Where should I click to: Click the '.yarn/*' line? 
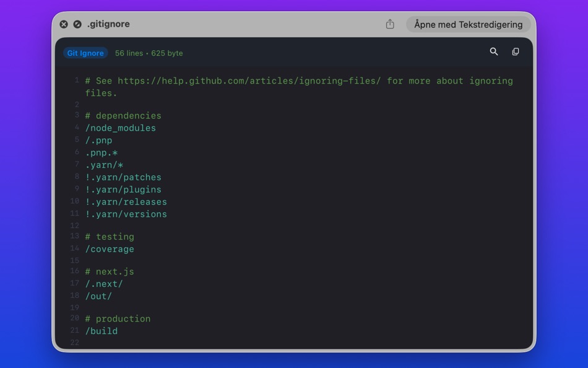tap(104, 165)
